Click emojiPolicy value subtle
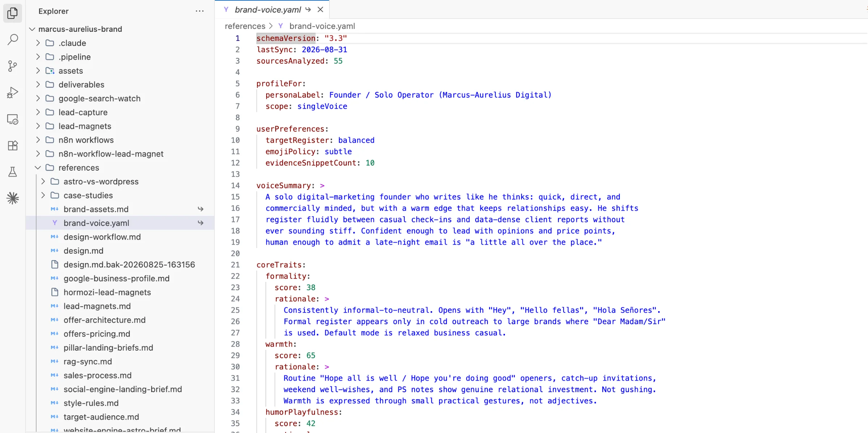Image resolution: width=868 pixels, height=433 pixels. point(338,151)
